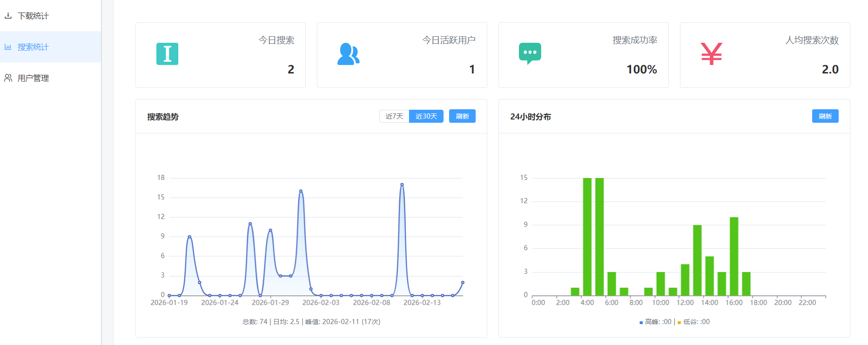
Task: Click the 13:00 hour green bar
Action: tap(697, 260)
